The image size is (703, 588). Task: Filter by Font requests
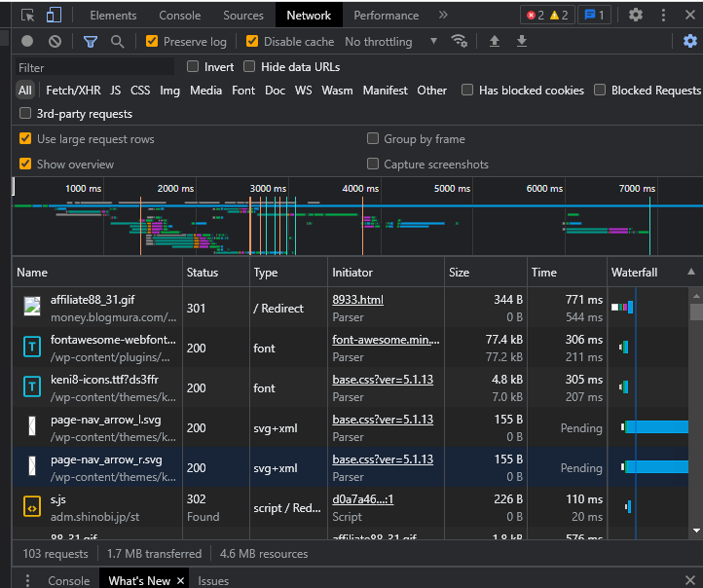[x=243, y=91]
